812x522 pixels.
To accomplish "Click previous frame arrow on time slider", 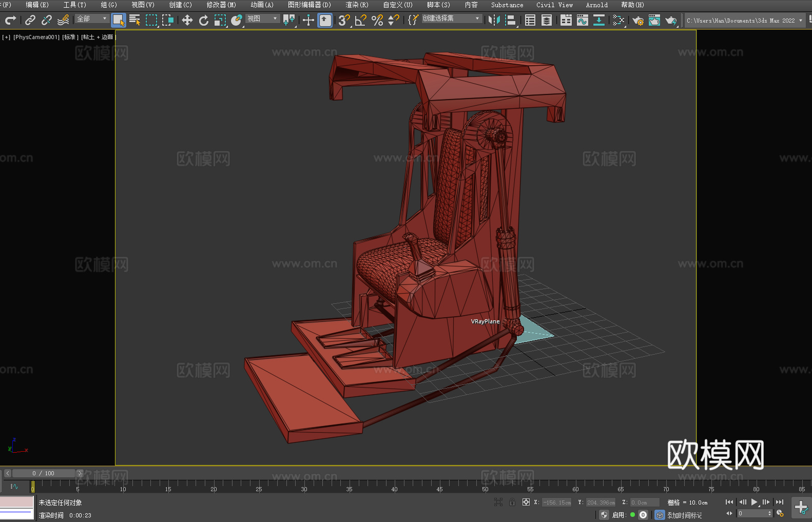I will click(x=7, y=473).
